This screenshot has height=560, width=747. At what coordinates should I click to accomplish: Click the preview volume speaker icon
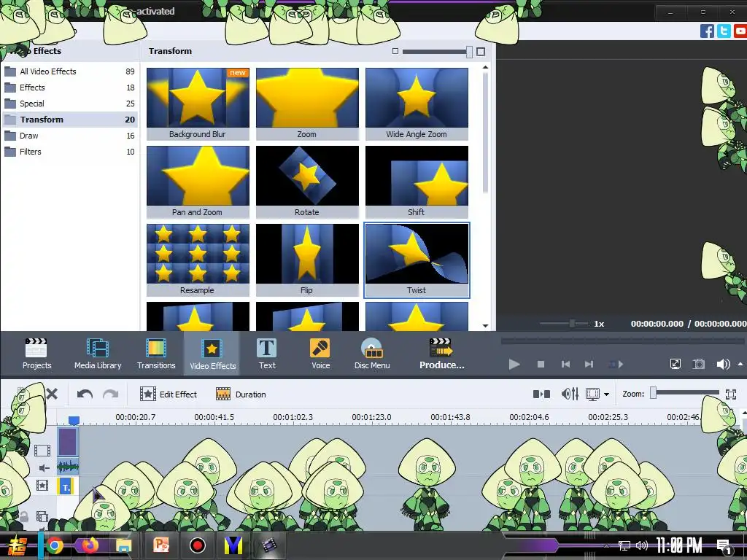tap(723, 365)
